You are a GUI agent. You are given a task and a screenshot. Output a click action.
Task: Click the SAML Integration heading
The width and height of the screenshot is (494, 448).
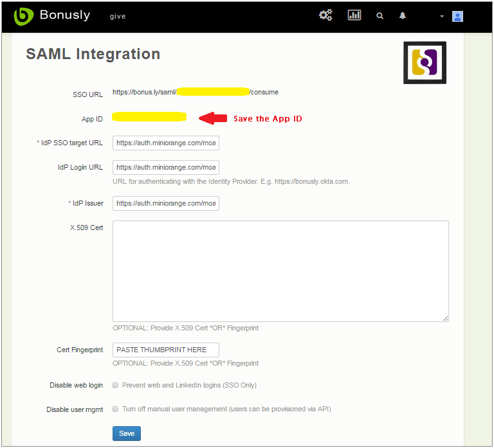click(93, 54)
